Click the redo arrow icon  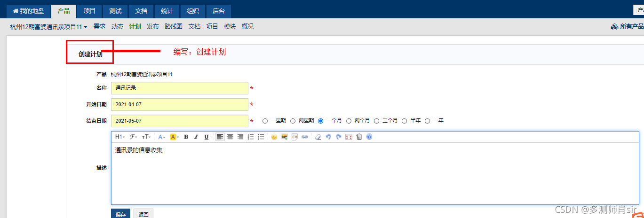coord(339,137)
